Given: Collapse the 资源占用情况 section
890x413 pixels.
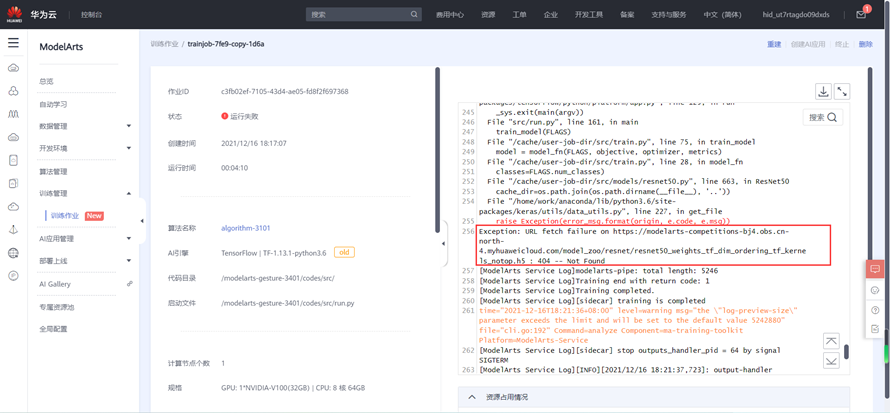Looking at the screenshot, I should (472, 397).
